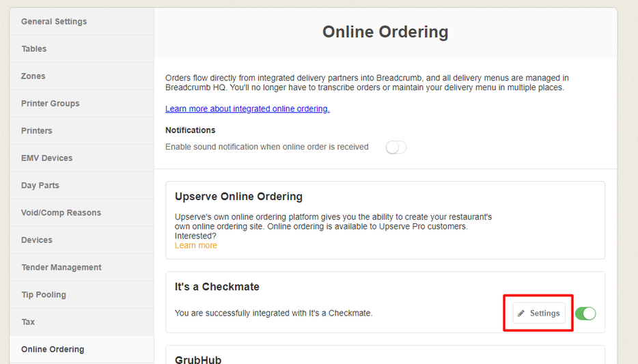Open EMV Devices settings

point(46,158)
